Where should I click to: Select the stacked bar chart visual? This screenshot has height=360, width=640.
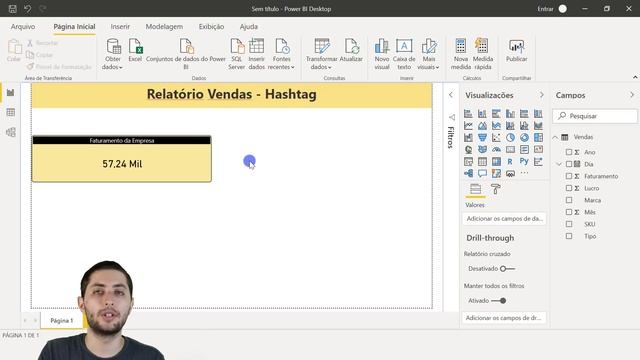pyautogui.click(x=468, y=114)
